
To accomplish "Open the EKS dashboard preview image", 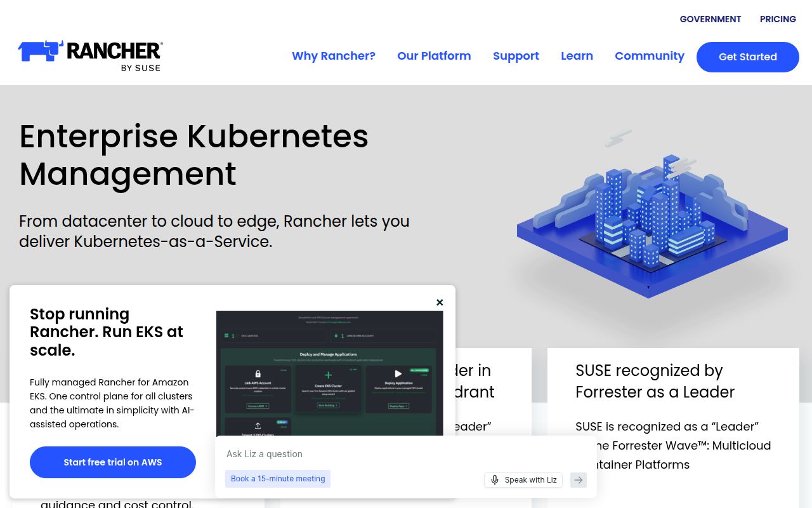I will click(330, 373).
